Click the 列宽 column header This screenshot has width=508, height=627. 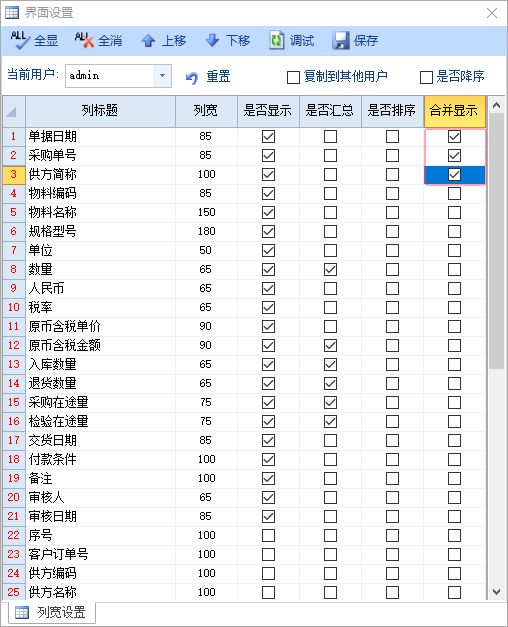pyautogui.click(x=206, y=111)
